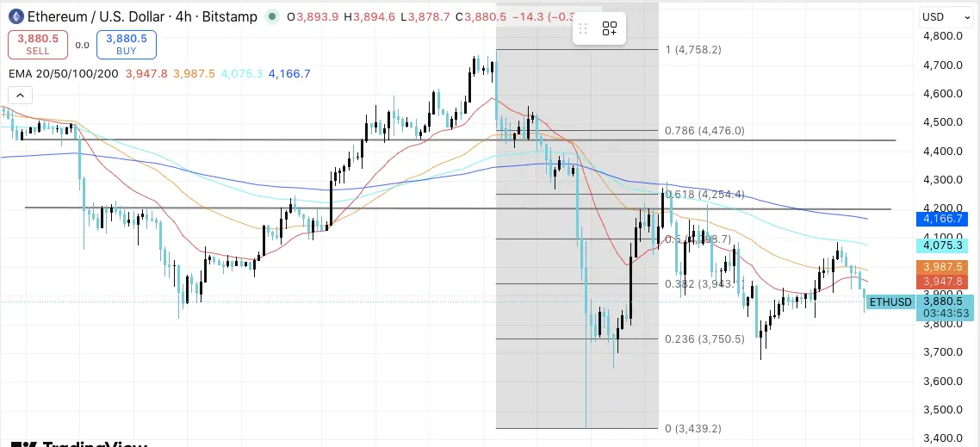
Task: Click the green market status dot
Action: [x=271, y=17]
